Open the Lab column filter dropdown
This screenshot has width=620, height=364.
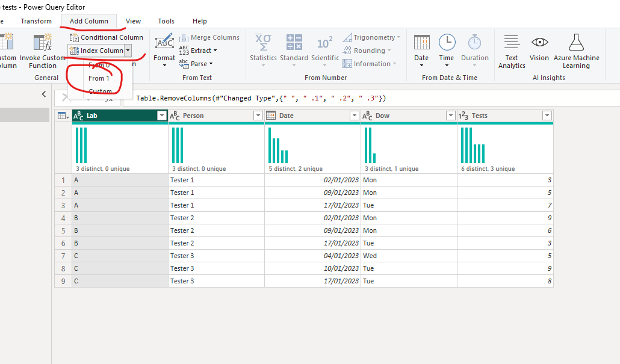pyautogui.click(x=162, y=116)
